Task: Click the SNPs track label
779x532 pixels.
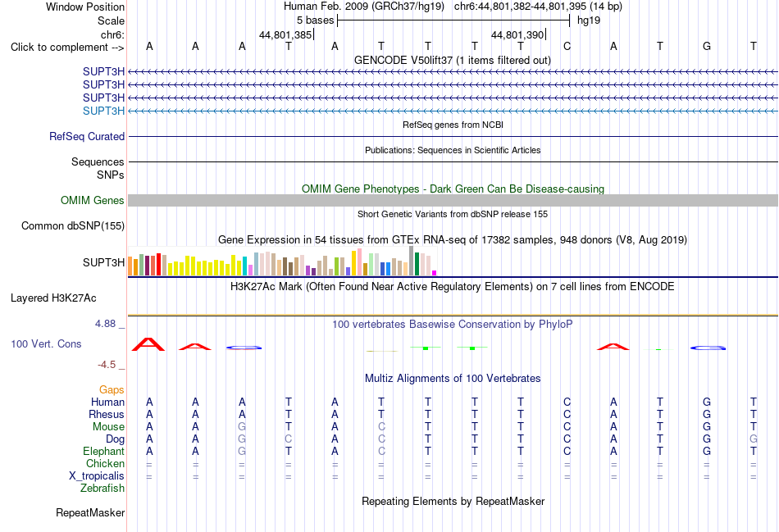Action: point(111,175)
